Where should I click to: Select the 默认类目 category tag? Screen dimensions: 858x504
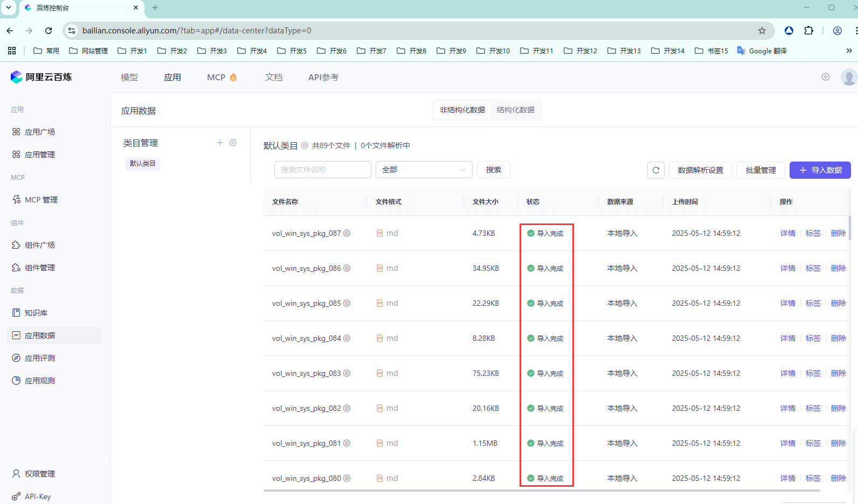143,164
